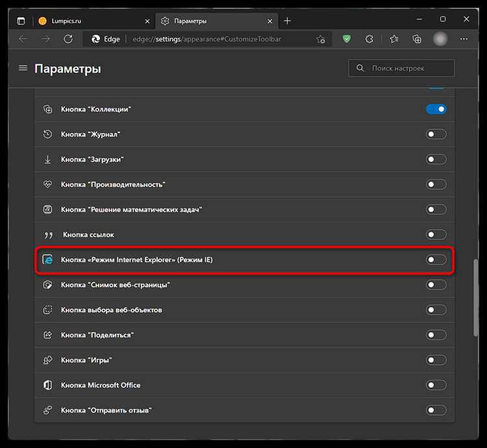Open the profile avatar menu

coord(440,39)
